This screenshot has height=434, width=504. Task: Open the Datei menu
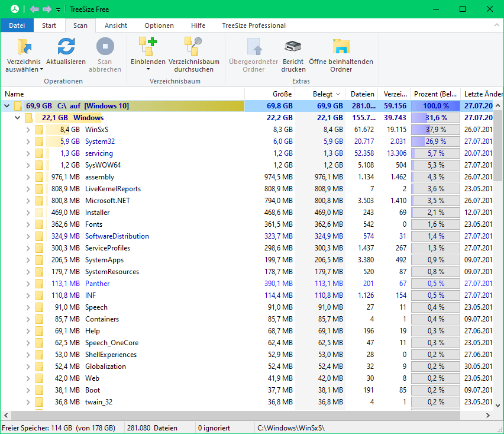pos(17,25)
